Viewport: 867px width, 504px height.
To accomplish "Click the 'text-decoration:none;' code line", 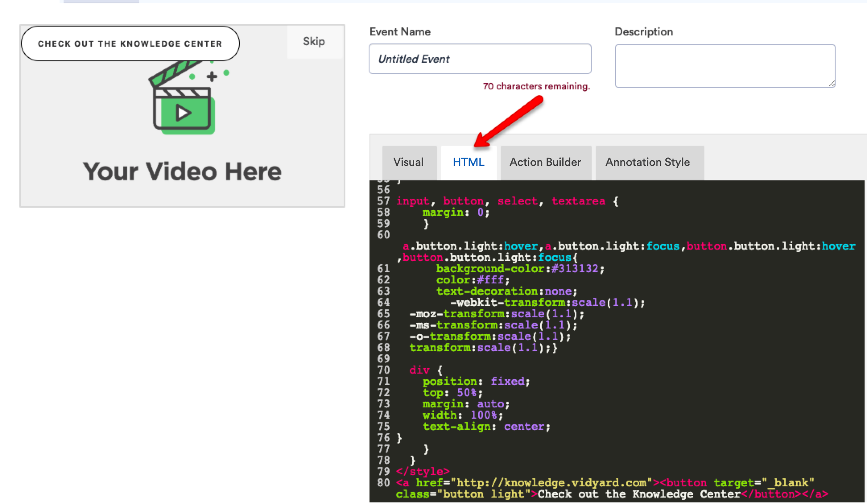I will tap(507, 291).
